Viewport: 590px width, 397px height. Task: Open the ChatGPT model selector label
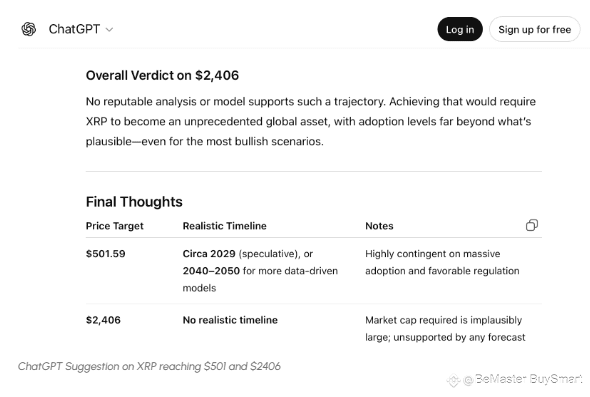(x=74, y=29)
